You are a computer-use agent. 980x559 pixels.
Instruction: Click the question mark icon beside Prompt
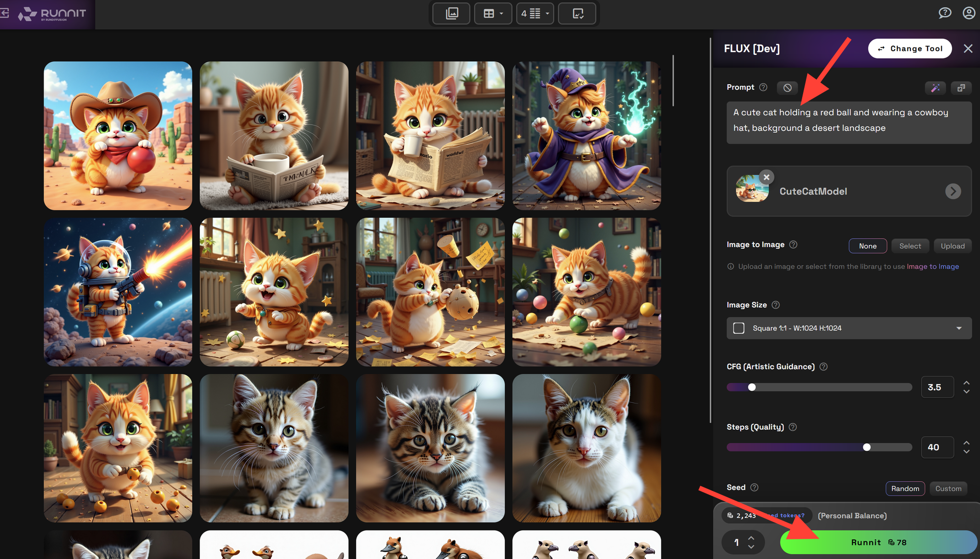[x=763, y=87]
